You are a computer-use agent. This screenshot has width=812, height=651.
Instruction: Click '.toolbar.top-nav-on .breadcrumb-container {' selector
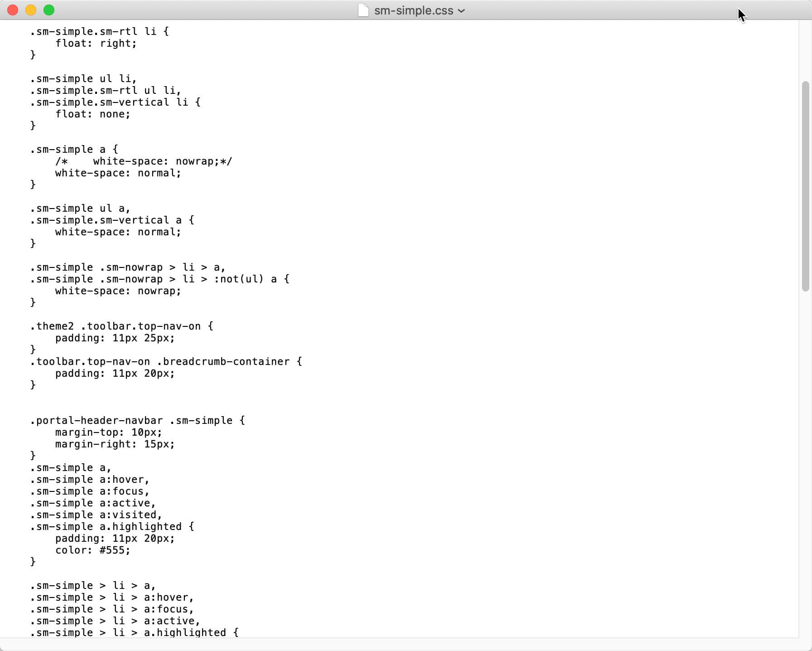coord(166,361)
